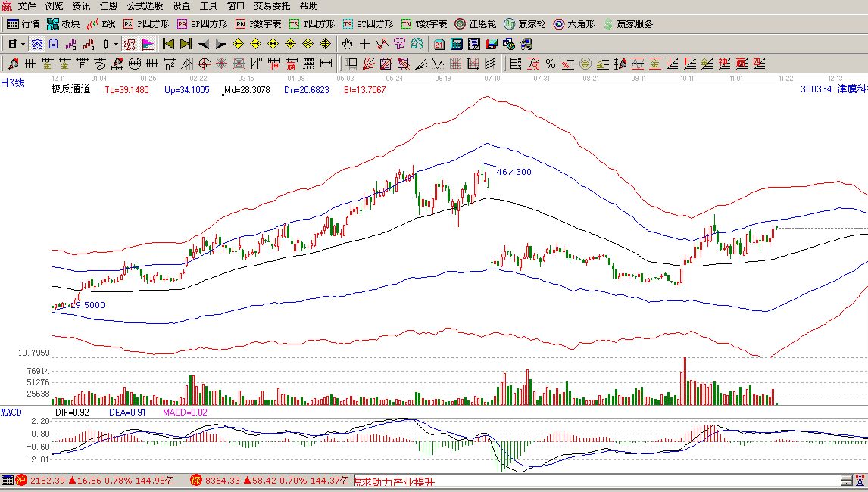Open the candlestick style dropdown arrow
Screen dimensions: 868x492
click(115, 44)
